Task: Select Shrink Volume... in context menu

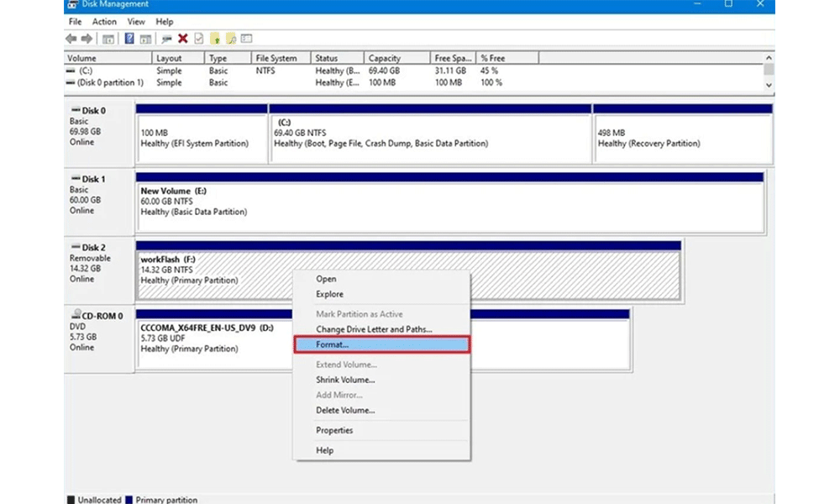Action: pos(345,380)
